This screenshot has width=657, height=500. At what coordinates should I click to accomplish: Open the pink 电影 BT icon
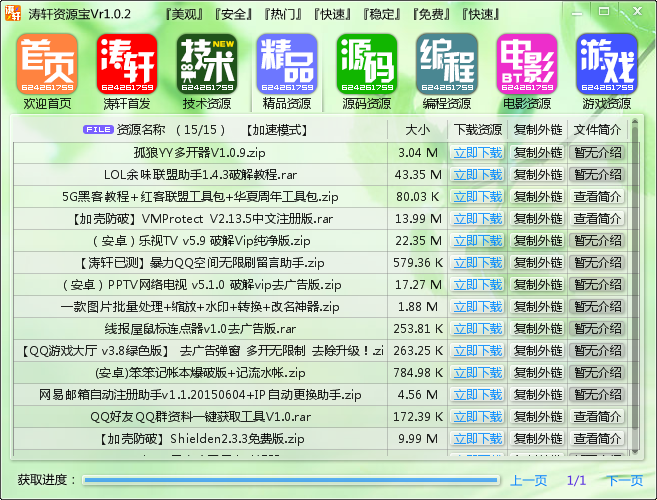527,63
